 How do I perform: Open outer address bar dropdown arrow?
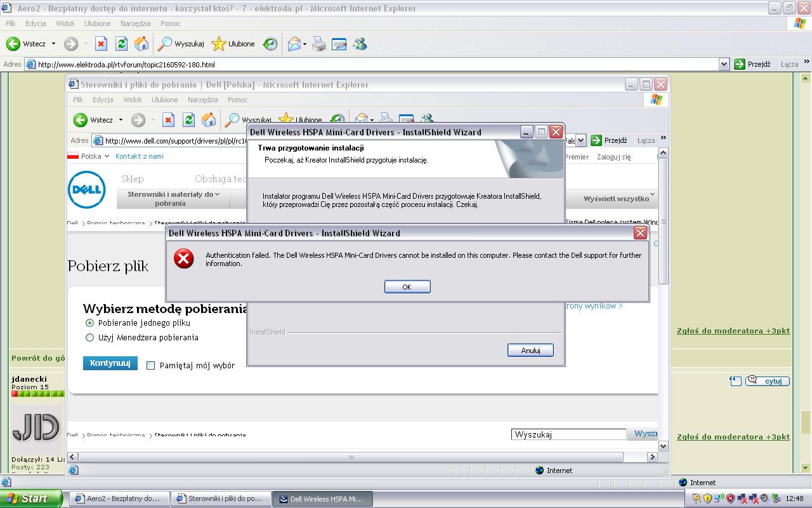coord(724,64)
